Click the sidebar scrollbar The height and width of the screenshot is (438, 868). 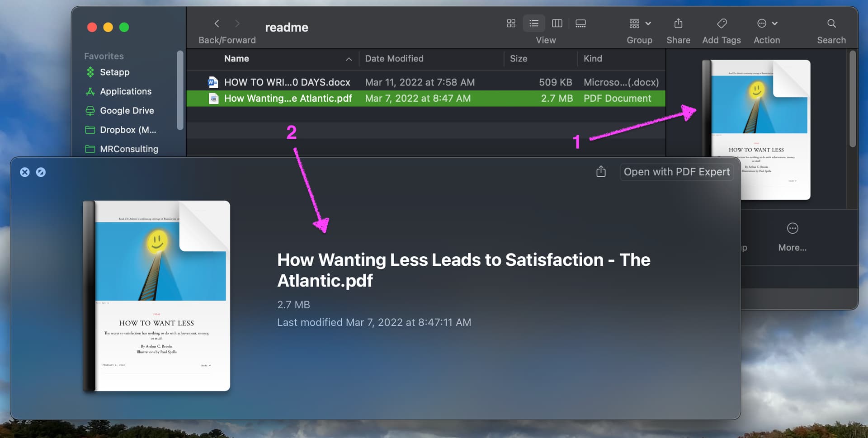pyautogui.click(x=180, y=90)
